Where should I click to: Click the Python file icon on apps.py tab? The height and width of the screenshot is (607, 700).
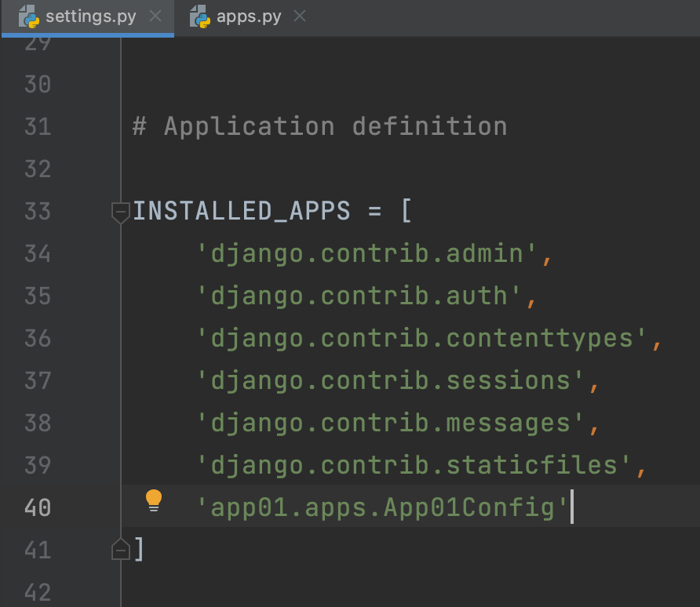click(199, 17)
